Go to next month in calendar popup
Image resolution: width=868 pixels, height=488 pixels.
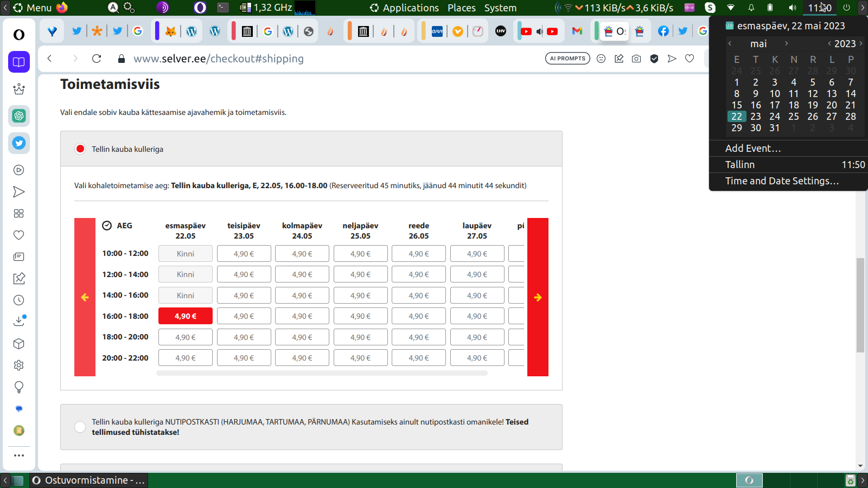(786, 43)
